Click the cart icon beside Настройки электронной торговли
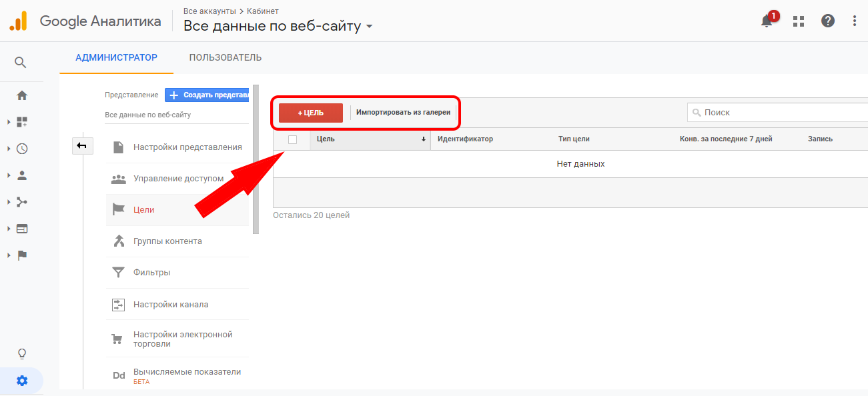Viewport: 868px width, 396px height. click(x=117, y=339)
